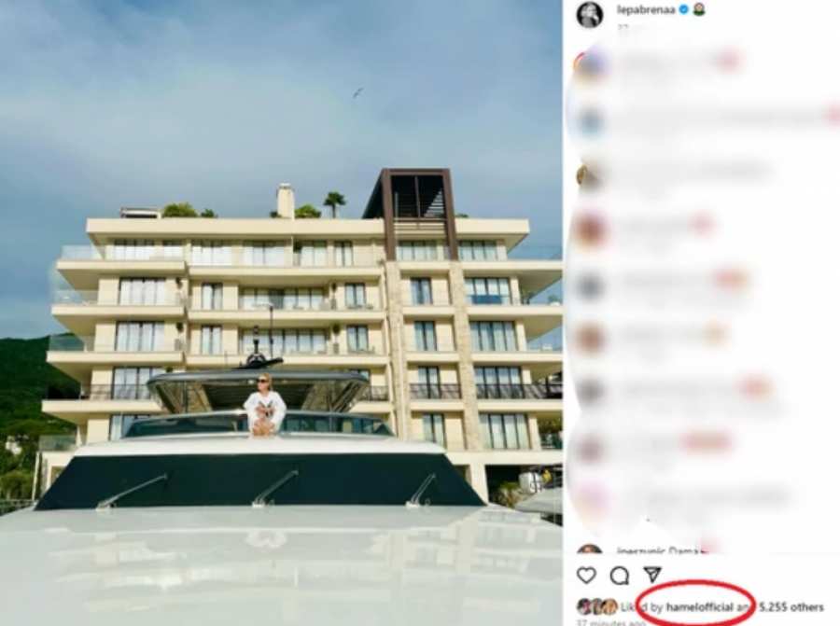Screen dimensions: 840x626
Task: Click emoji avatar badge beside verified checkmark
Action: pos(699,9)
